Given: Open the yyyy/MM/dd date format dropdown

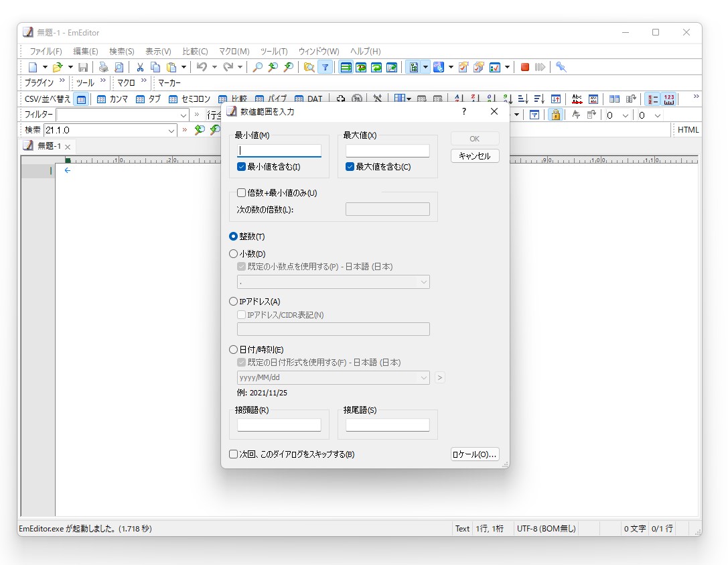Looking at the screenshot, I should coord(423,377).
